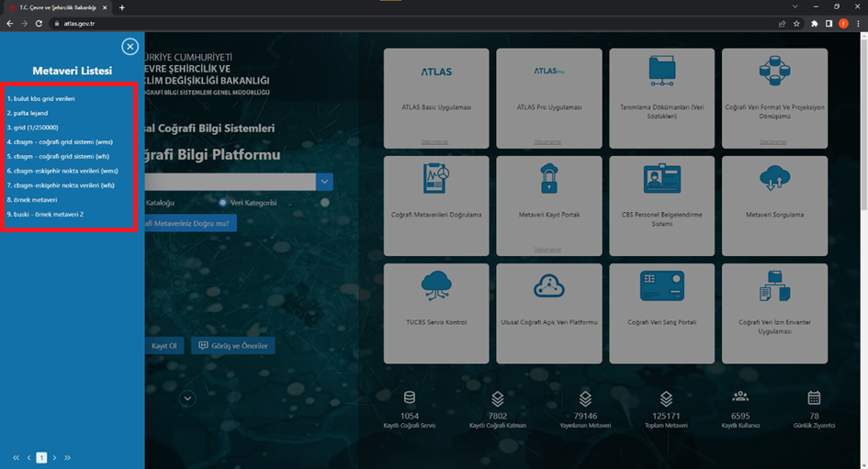Click the Kayıtlı Kullanıcı people icon
The width and height of the screenshot is (868, 469).
point(740,396)
